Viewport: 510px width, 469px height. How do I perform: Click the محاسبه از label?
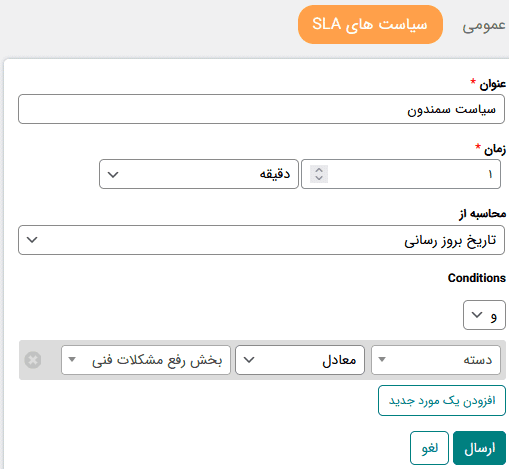click(482, 213)
